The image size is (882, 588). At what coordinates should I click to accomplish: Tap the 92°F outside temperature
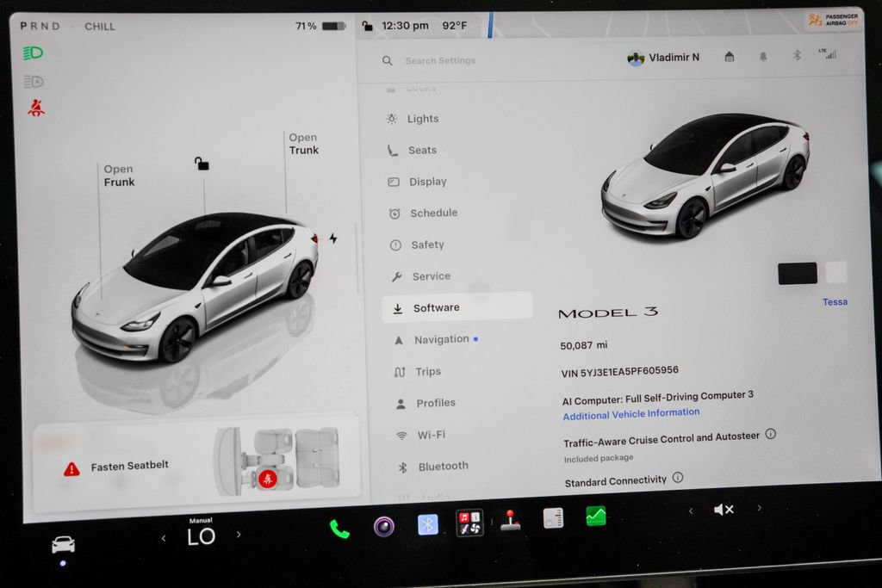[x=455, y=25]
